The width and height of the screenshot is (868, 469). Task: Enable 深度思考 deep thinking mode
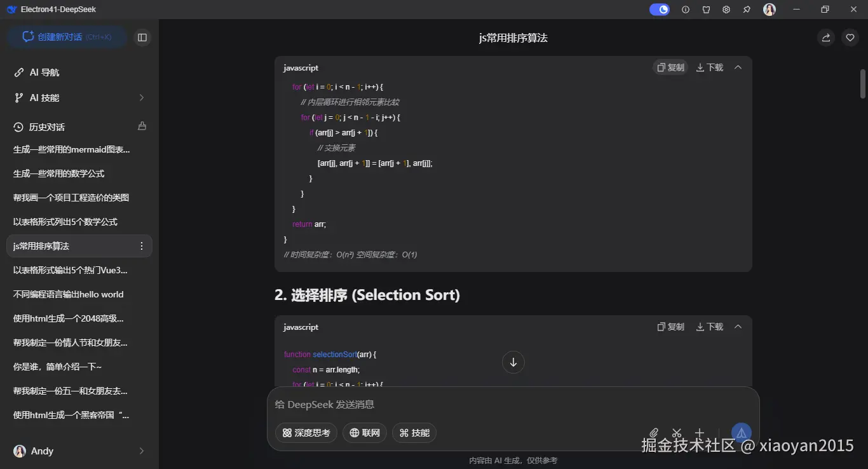[306, 433]
